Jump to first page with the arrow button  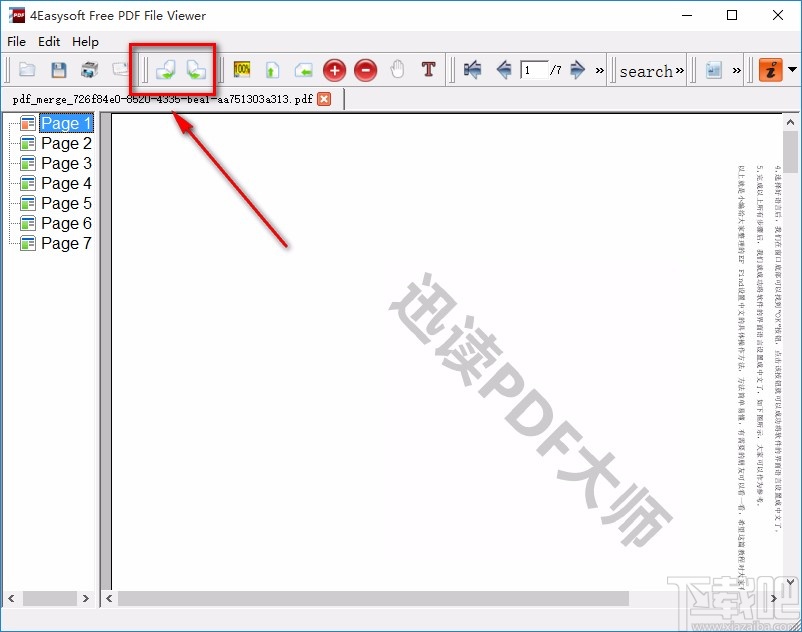click(473, 70)
